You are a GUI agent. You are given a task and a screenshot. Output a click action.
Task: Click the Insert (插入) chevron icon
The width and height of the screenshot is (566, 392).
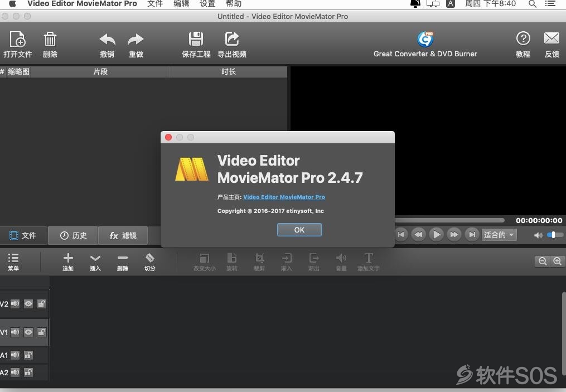[x=95, y=258]
